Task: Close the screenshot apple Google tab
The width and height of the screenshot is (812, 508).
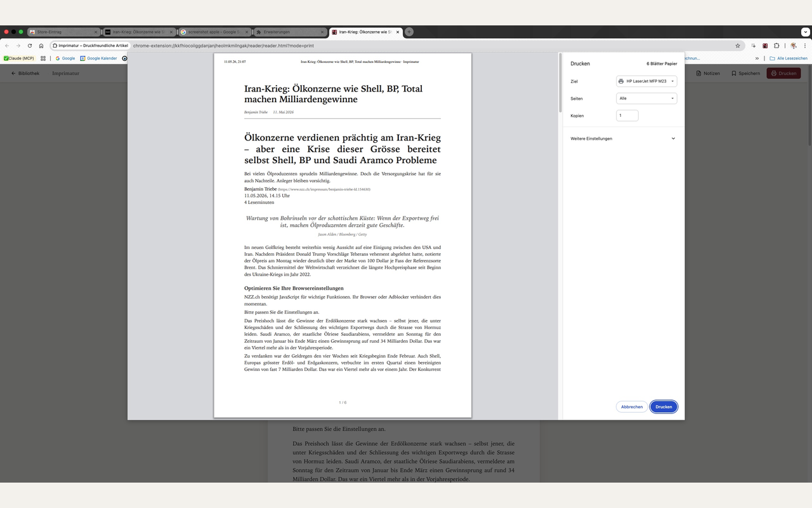Action: (x=247, y=32)
